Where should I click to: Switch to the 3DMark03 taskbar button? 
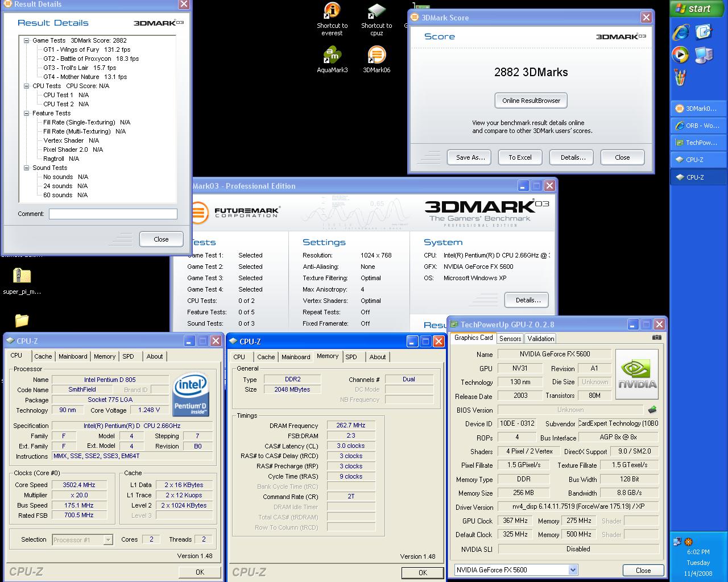click(x=698, y=109)
